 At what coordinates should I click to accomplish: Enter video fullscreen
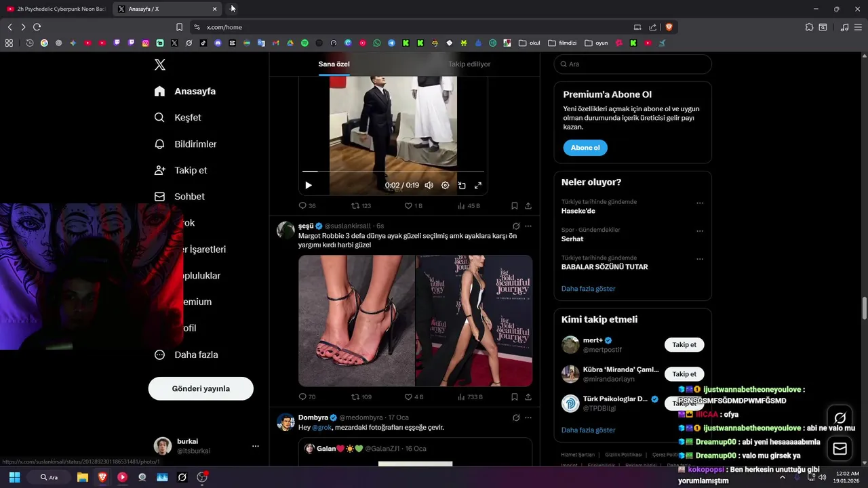click(x=478, y=185)
